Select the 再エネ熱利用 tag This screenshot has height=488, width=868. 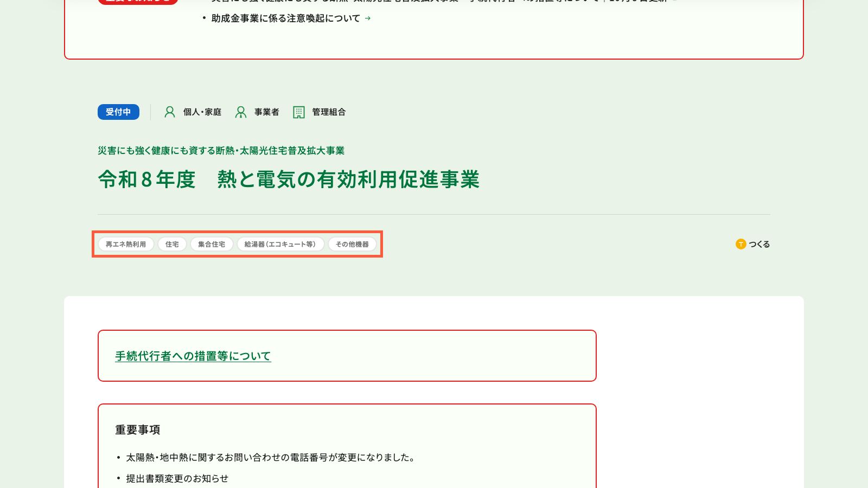[x=126, y=244]
